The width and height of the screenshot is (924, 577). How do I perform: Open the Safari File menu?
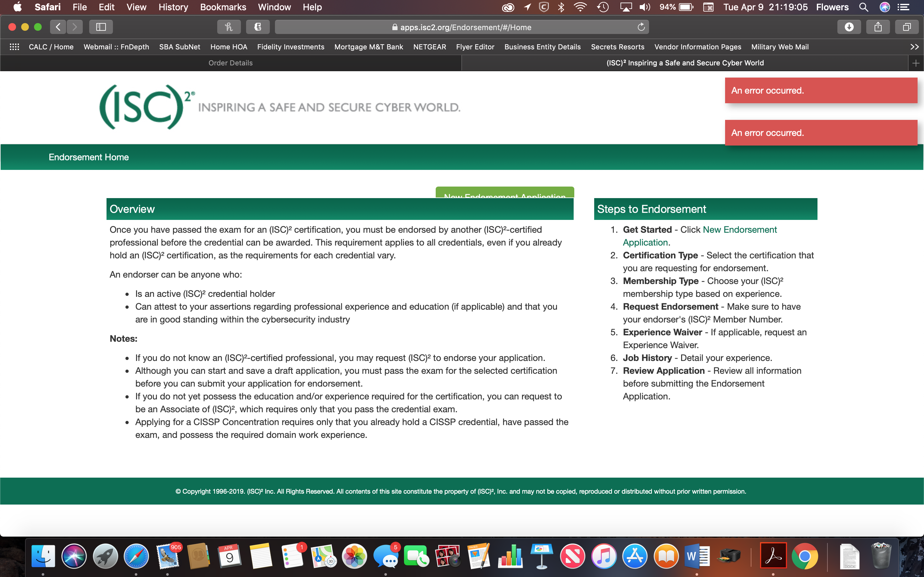click(79, 7)
